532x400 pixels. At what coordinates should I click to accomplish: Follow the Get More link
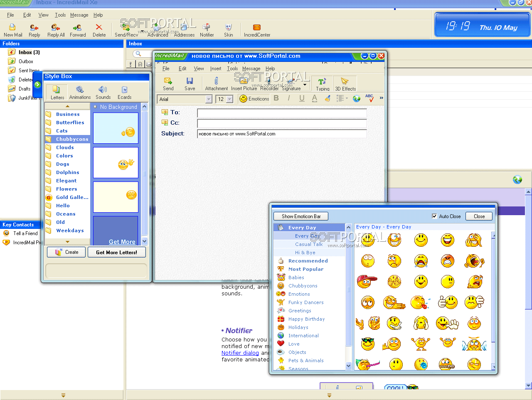coord(122,242)
